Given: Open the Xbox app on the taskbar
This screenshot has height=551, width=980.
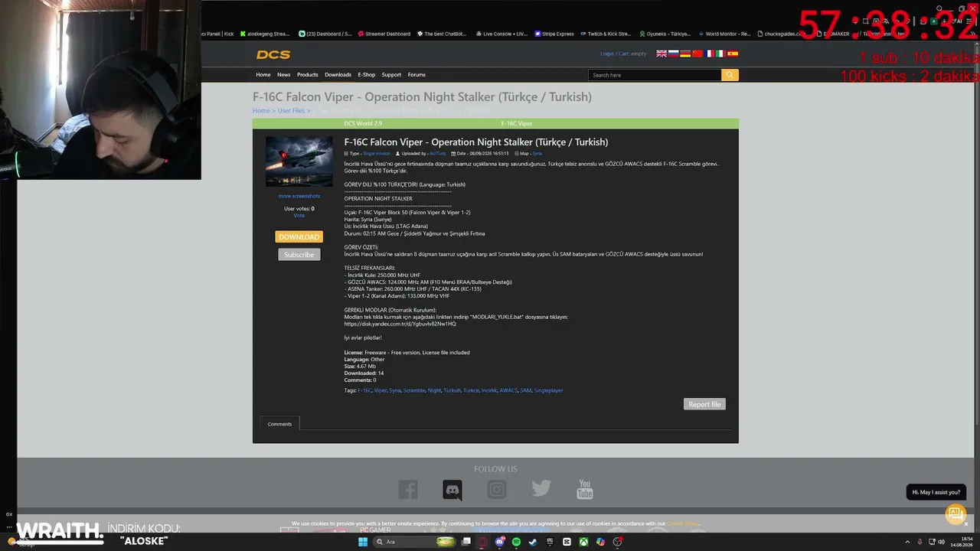Looking at the screenshot, I should tap(583, 542).
